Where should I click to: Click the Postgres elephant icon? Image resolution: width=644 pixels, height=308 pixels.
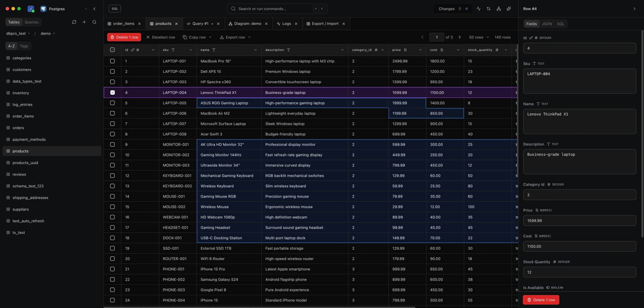43,9
